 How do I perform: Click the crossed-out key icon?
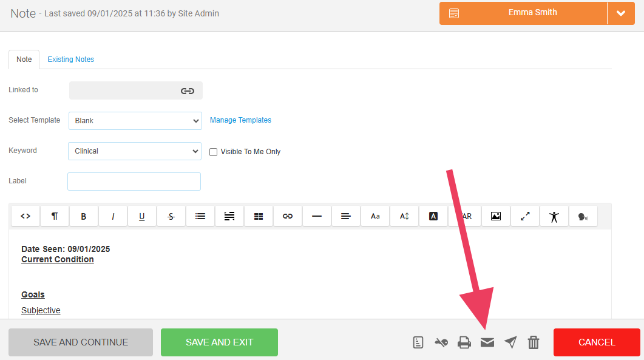pyautogui.click(x=441, y=342)
